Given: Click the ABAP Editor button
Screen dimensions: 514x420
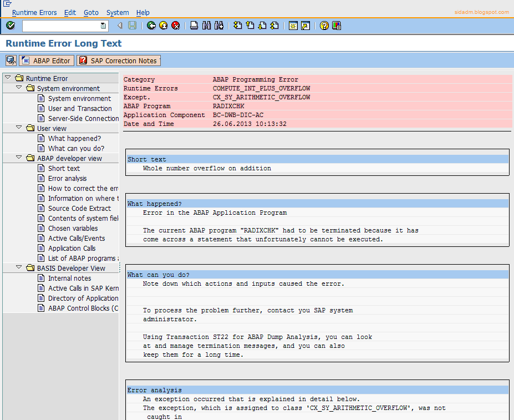Looking at the screenshot, I should (x=47, y=60).
